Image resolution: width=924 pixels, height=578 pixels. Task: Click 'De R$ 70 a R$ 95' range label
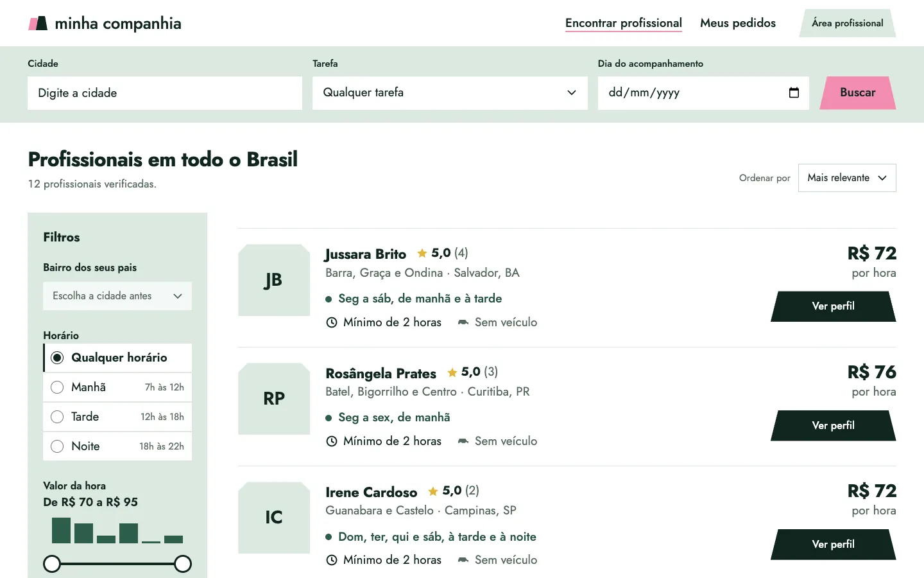click(90, 502)
